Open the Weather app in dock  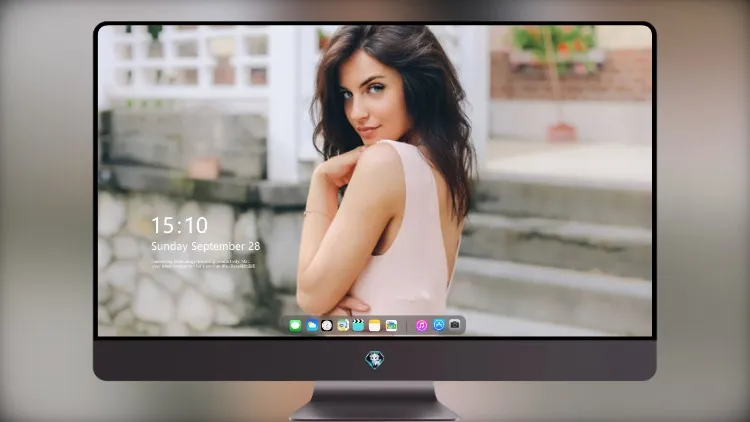click(x=311, y=325)
